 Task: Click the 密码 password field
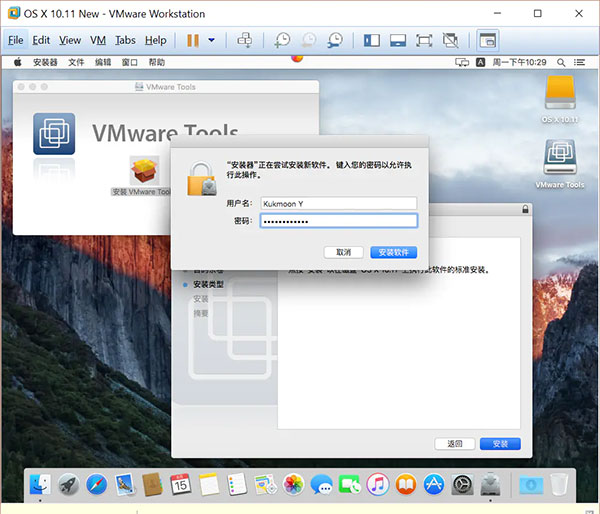(339, 221)
